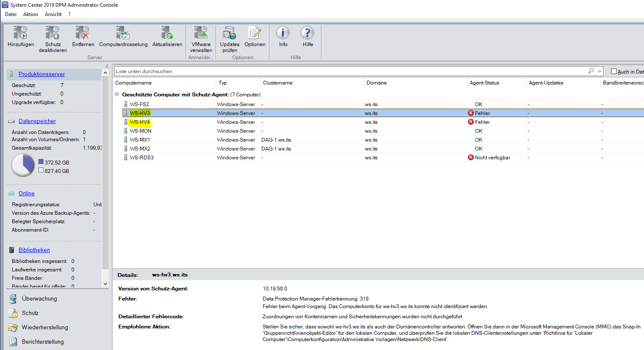Click the Schutz lock icon
Screen dimensions: 644x350
(x=13, y=313)
